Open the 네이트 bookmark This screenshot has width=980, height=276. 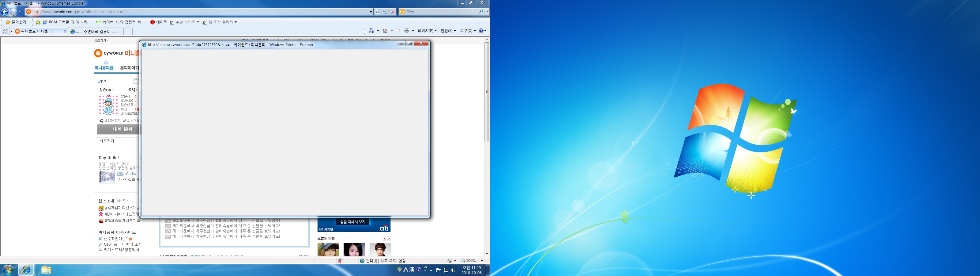pos(159,22)
